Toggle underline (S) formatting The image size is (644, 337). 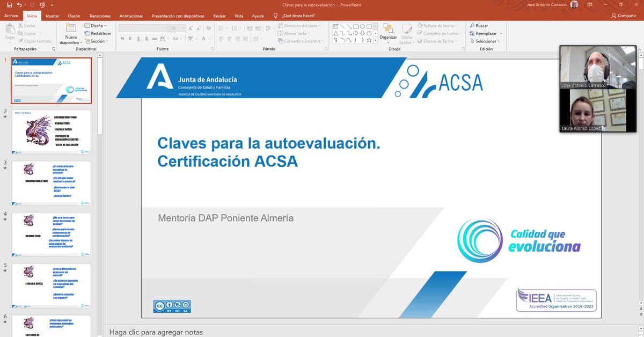point(138,39)
